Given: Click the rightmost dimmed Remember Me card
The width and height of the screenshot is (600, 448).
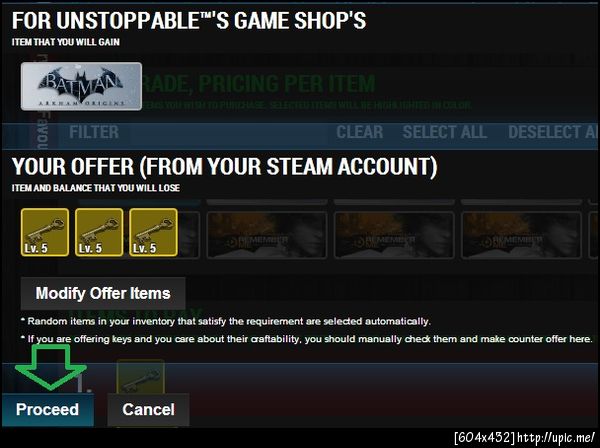Looking at the screenshot, I should [522, 235].
